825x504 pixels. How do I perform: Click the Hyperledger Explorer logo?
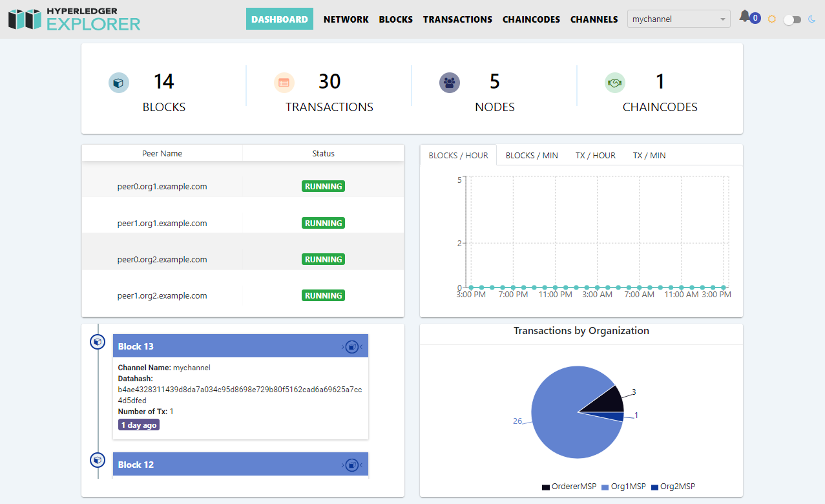(74, 19)
